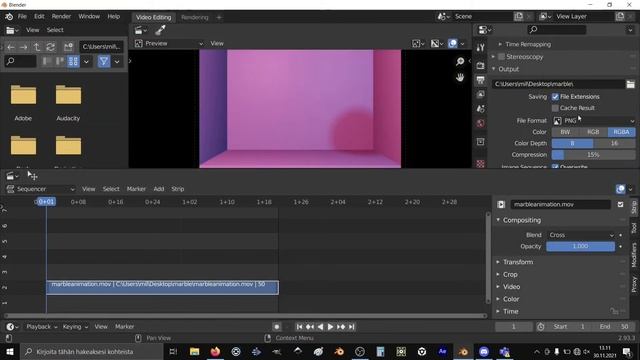Open the Render properties tab

coord(480,65)
